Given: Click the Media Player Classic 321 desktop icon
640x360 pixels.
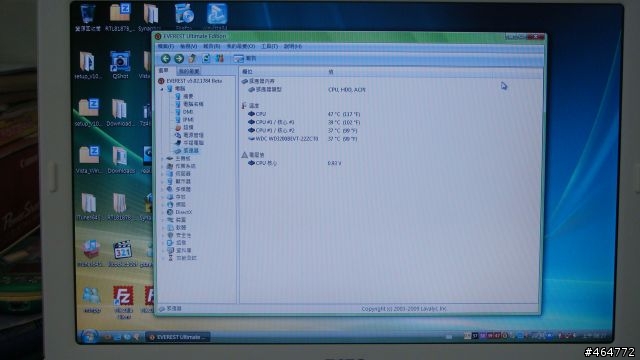Looking at the screenshot, I should [x=122, y=253].
